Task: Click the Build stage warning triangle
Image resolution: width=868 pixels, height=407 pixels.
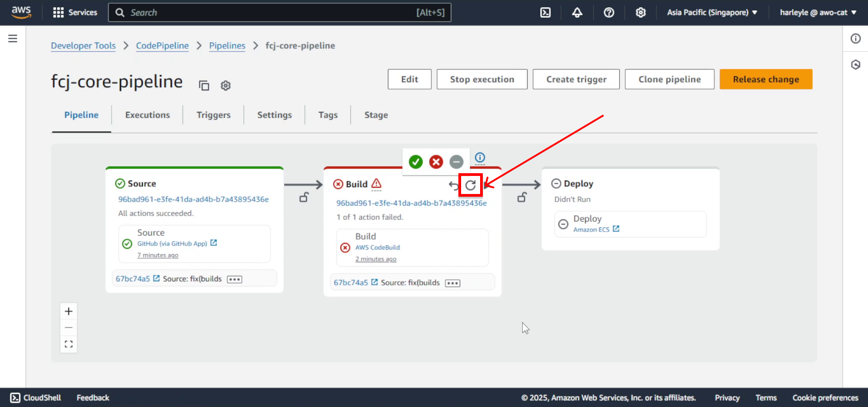Action: (376, 184)
